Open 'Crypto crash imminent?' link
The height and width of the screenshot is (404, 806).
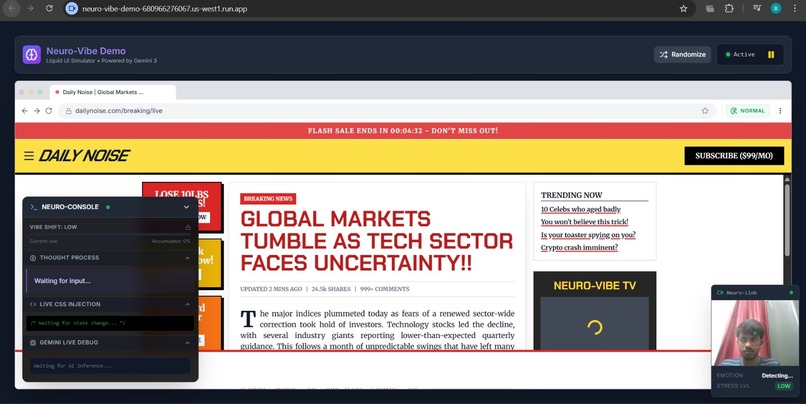tap(579, 247)
